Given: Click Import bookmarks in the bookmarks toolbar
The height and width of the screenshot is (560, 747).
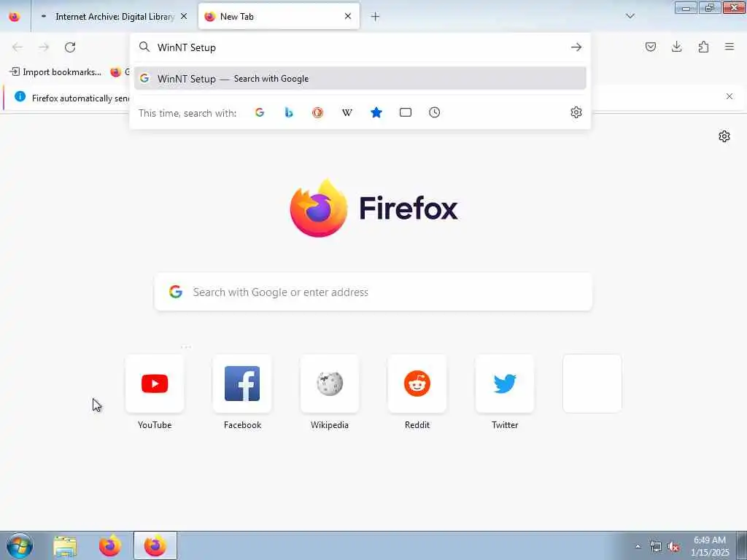Looking at the screenshot, I should [x=55, y=72].
